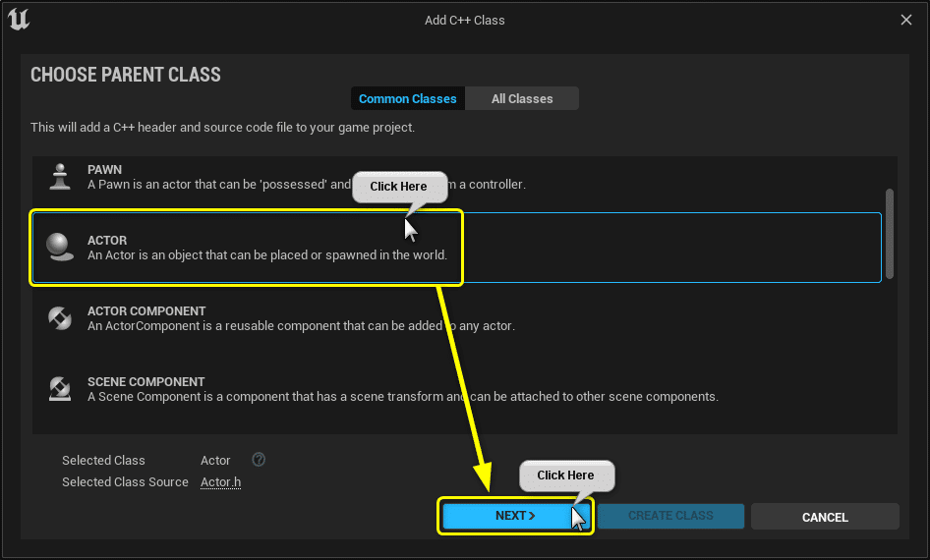Click the CREATE CLASS button
The width and height of the screenshot is (930, 560).
point(670,516)
